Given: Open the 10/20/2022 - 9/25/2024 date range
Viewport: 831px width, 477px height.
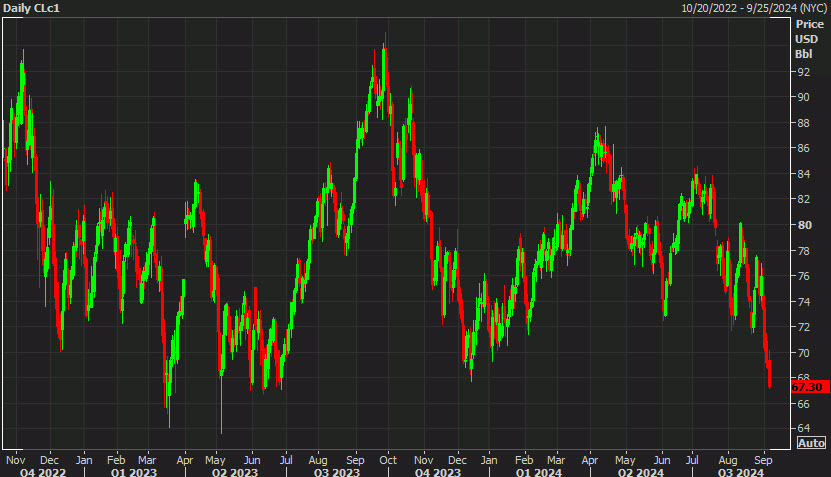Looking at the screenshot, I should coord(754,8).
